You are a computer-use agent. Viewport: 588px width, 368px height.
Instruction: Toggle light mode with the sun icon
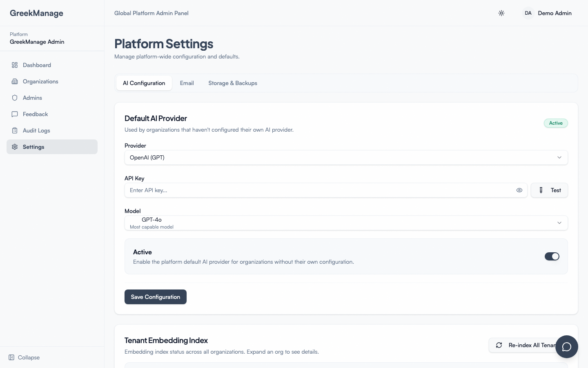coord(501,13)
